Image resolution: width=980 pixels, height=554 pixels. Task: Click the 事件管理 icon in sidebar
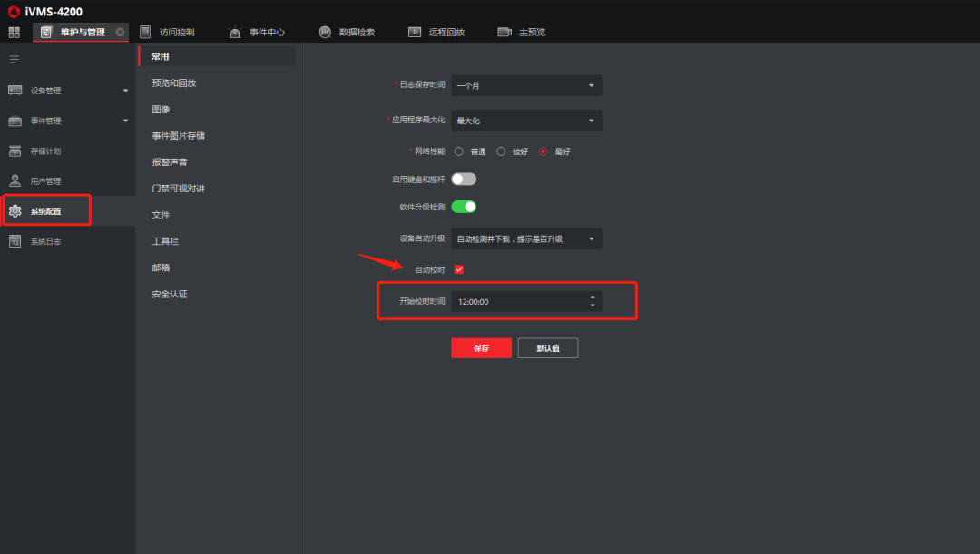[x=15, y=121]
